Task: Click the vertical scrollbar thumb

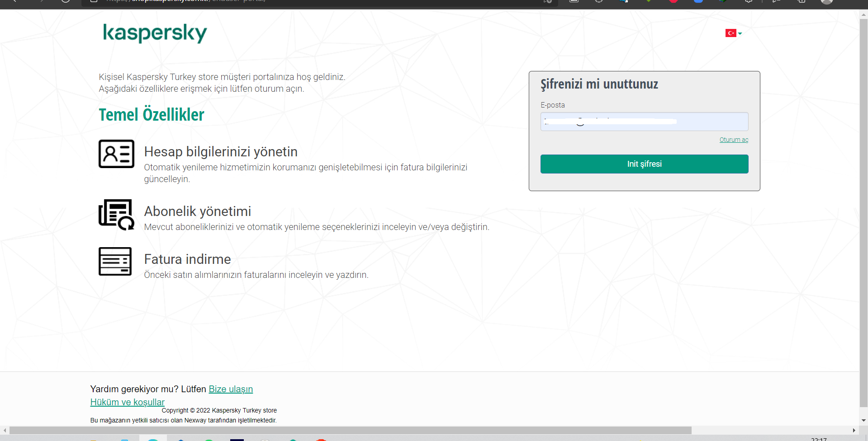Action: pyautogui.click(x=863, y=212)
